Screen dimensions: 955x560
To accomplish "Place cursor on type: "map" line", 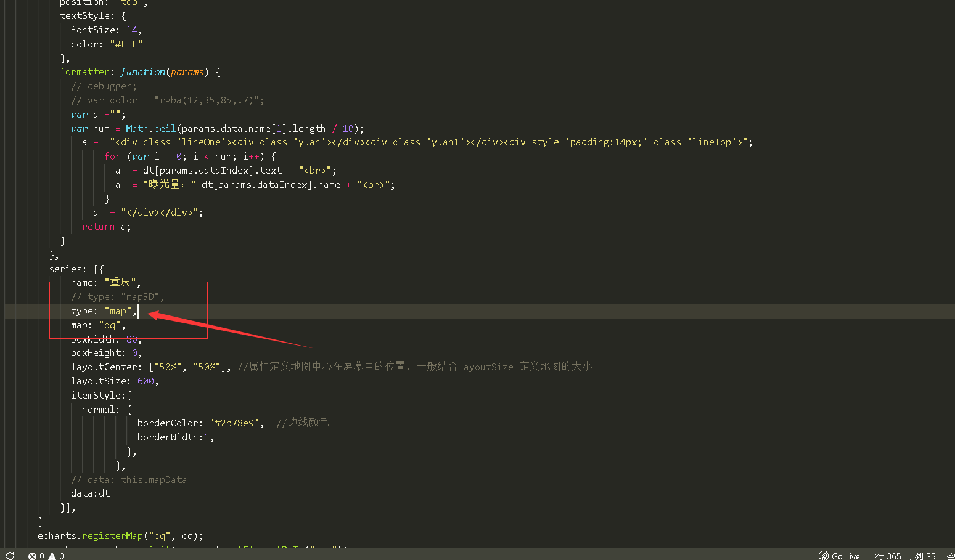I will (x=104, y=311).
